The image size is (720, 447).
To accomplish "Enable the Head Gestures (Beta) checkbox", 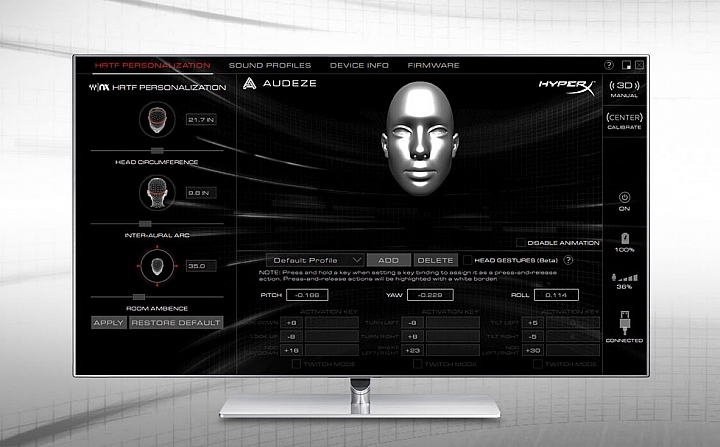I will pos(467,260).
